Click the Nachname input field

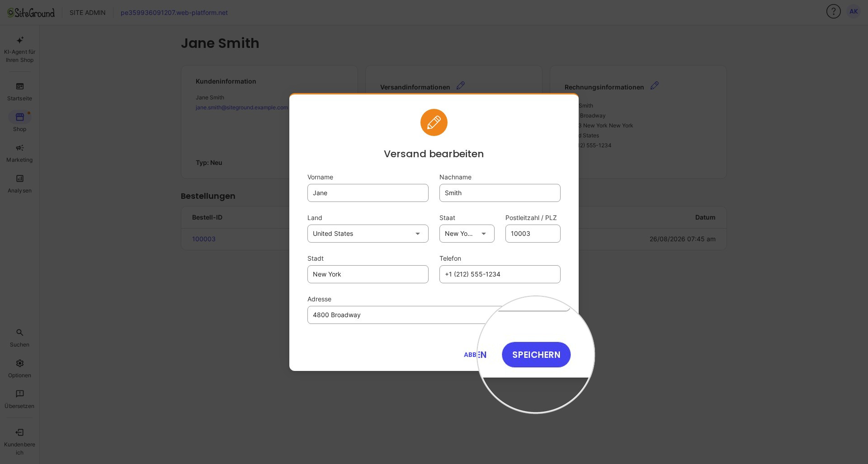tap(500, 193)
